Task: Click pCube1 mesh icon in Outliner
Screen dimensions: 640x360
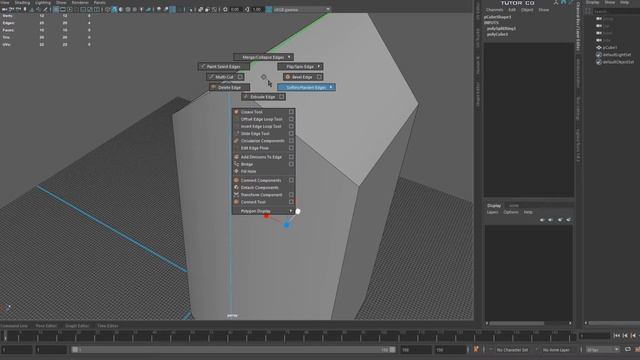Action: tap(599, 47)
